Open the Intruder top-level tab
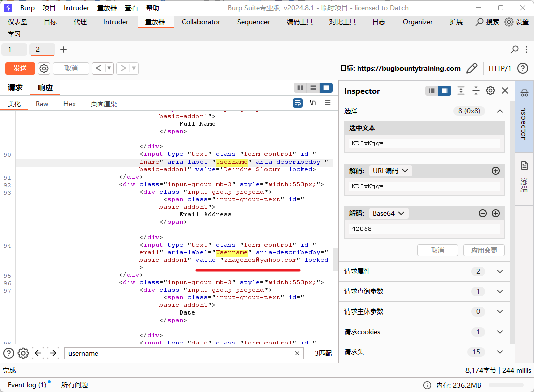 [x=116, y=22]
